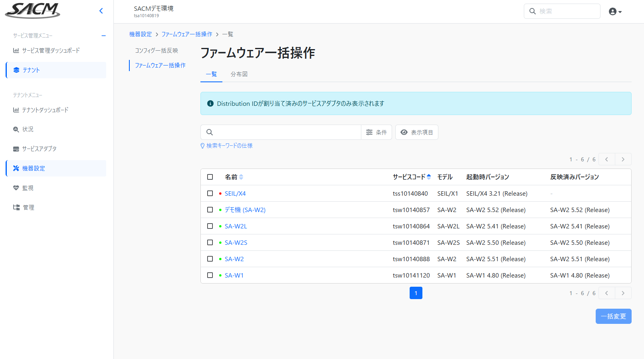This screenshot has width=644, height=359.
Task: Click the テナント layers icon
Action: (16, 70)
